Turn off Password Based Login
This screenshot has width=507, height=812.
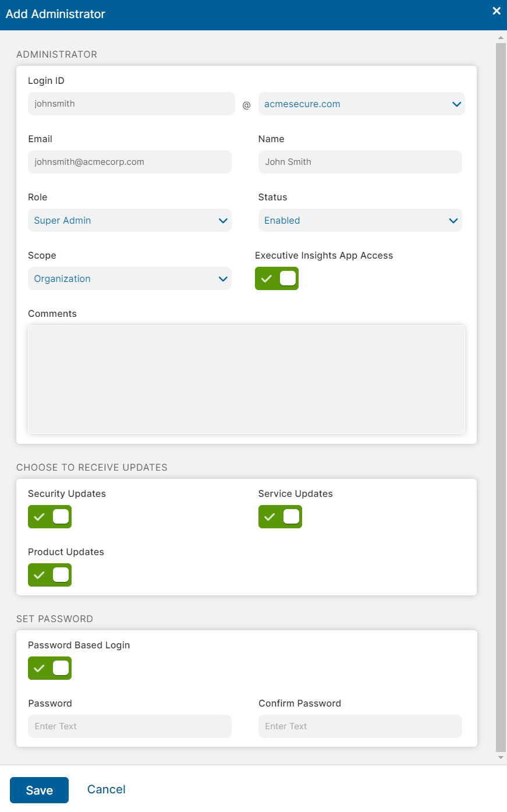click(x=49, y=668)
